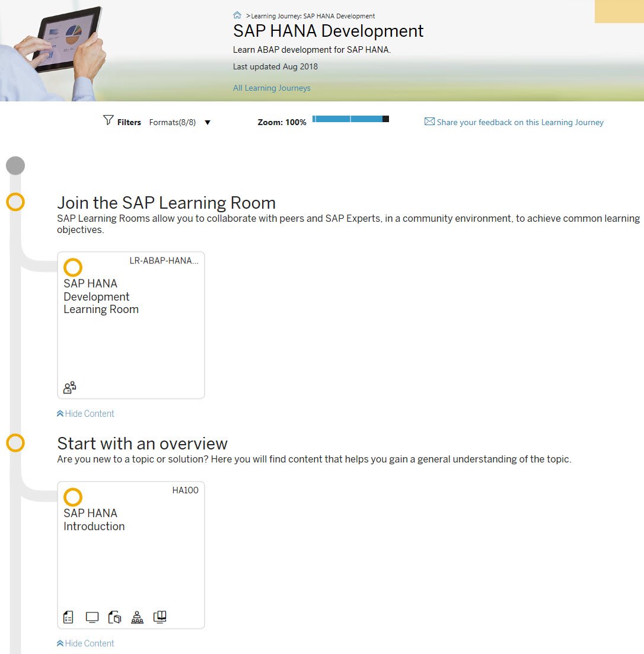
Task: Click the home icon in the breadcrumb
Action: pyautogui.click(x=237, y=15)
